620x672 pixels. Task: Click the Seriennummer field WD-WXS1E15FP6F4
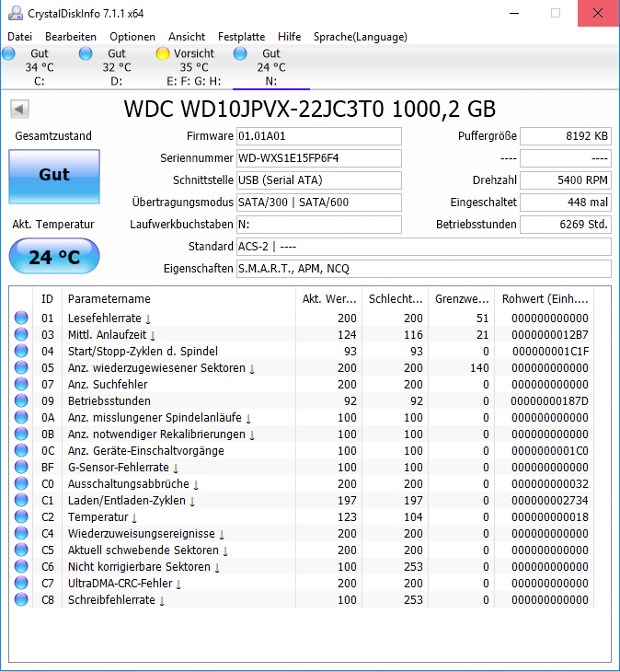[x=319, y=158]
